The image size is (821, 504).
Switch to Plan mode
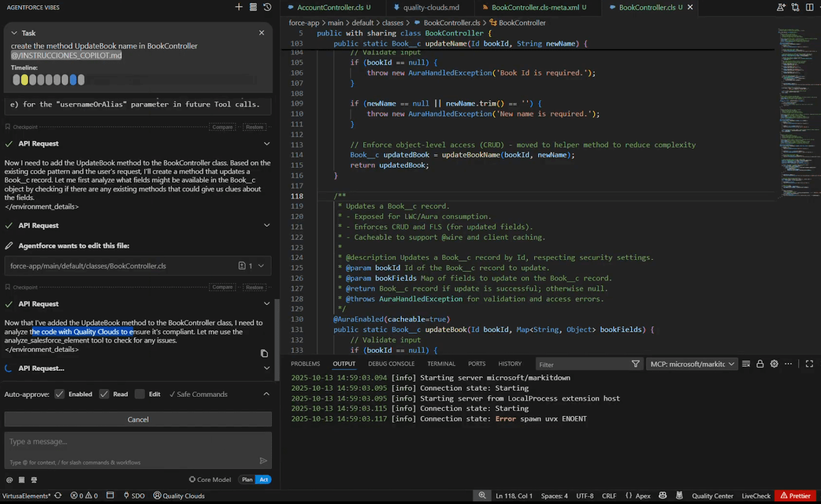(247, 480)
